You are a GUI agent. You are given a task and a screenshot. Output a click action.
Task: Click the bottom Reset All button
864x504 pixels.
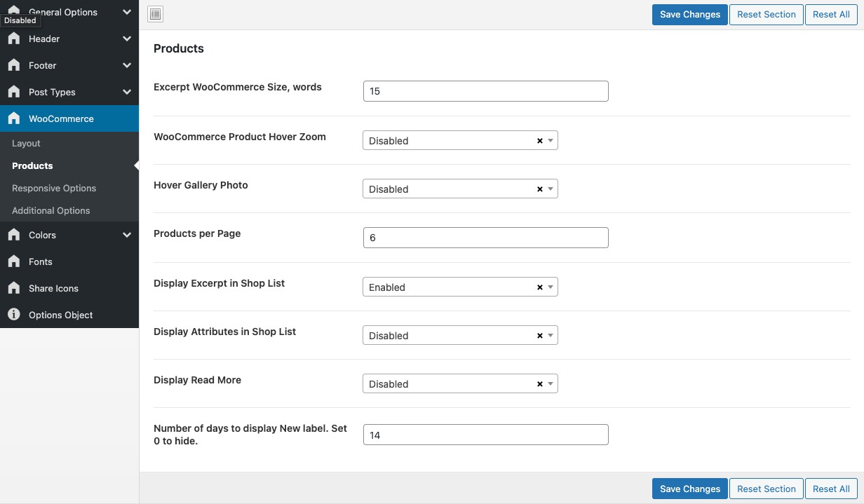(x=831, y=489)
